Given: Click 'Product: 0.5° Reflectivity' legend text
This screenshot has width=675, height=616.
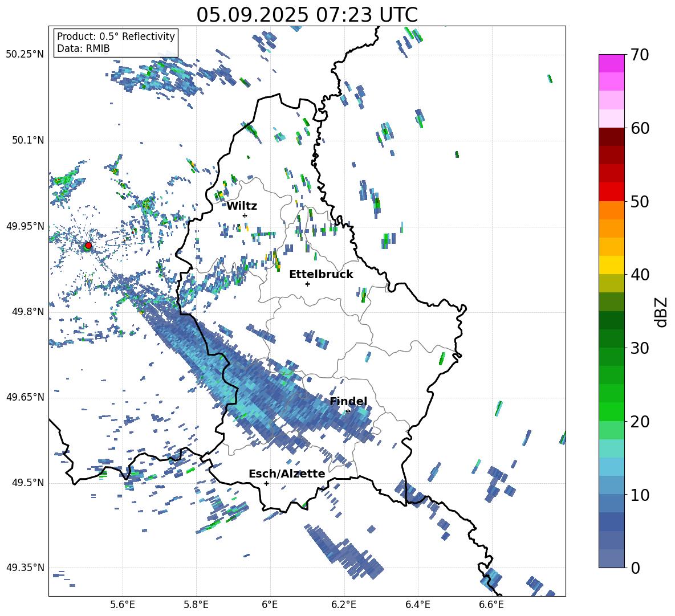Looking at the screenshot, I should click(116, 36).
